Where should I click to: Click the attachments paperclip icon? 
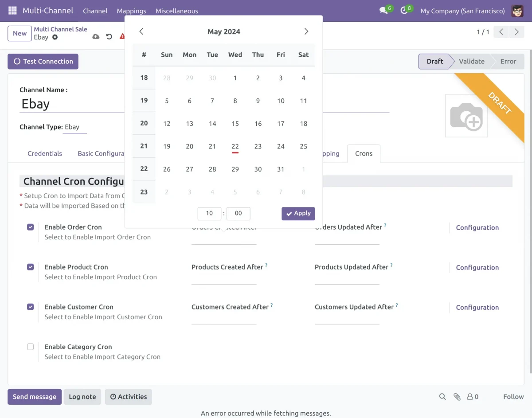pos(457,397)
